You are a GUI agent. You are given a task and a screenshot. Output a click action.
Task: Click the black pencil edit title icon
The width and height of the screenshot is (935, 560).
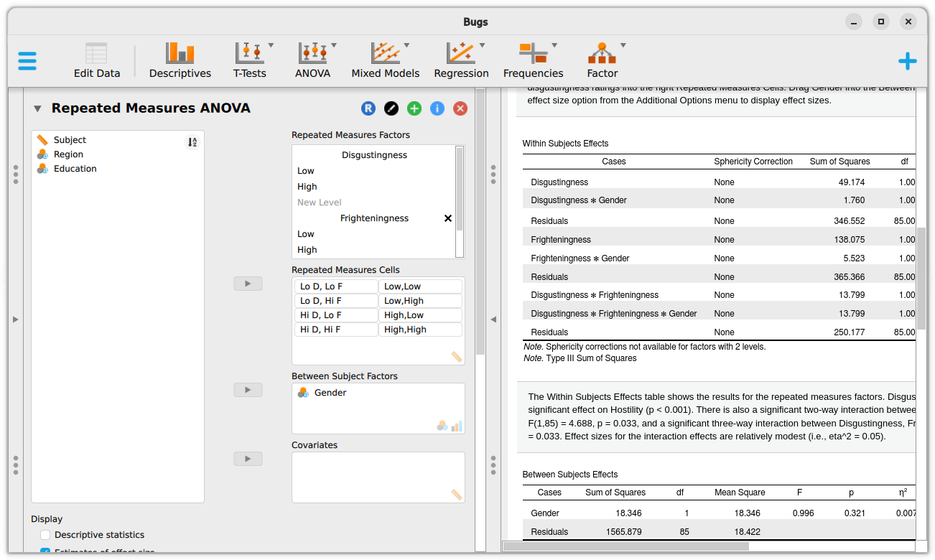tap(391, 108)
